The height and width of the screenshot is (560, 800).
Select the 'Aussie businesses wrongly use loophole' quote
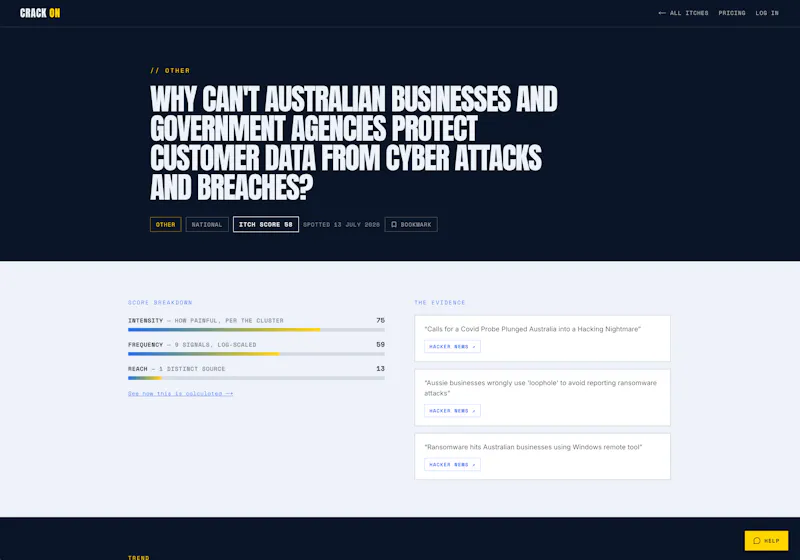coord(540,388)
